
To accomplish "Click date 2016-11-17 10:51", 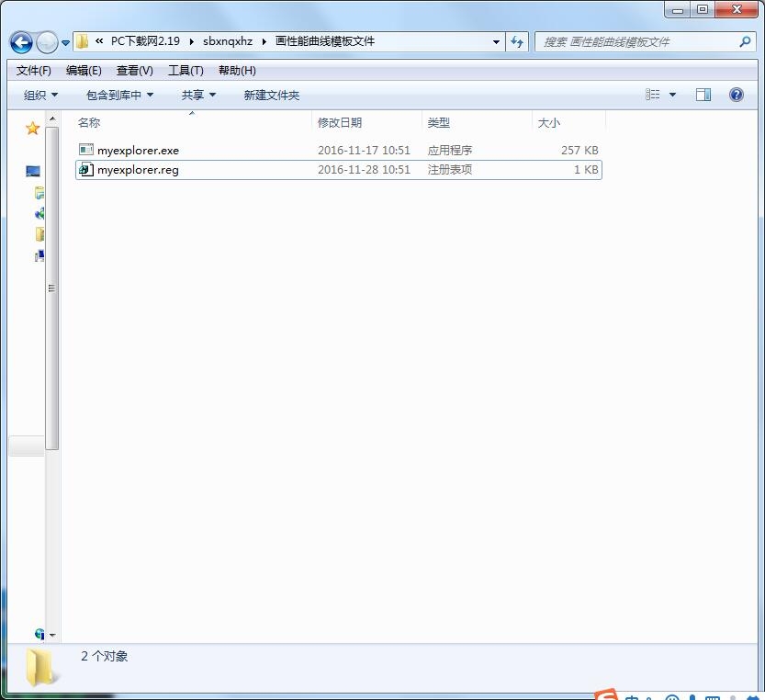I will click(x=364, y=151).
